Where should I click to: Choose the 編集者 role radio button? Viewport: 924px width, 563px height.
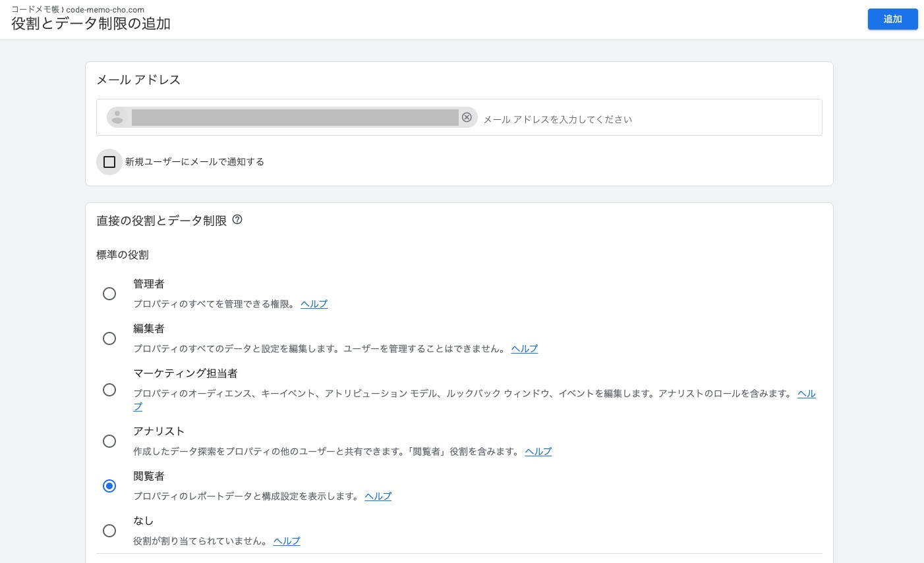(109, 338)
